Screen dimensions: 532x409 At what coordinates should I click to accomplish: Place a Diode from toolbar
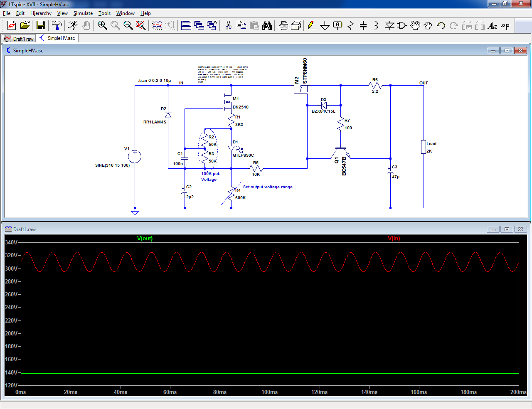coord(389,25)
